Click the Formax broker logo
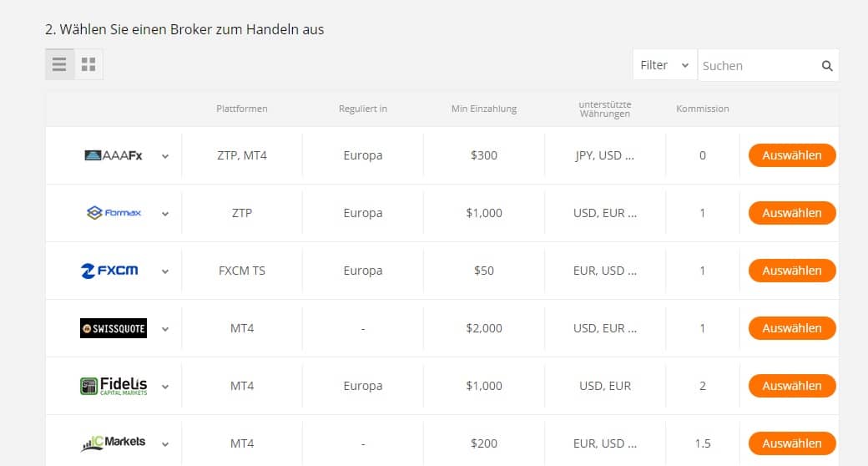This screenshot has width=868, height=466. coord(114,213)
